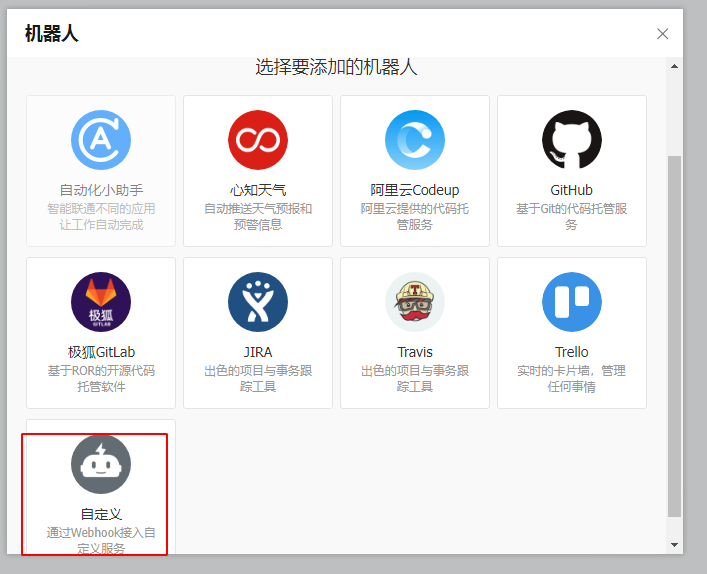
Task: Click the 心知天气 card title
Action: coord(258,190)
